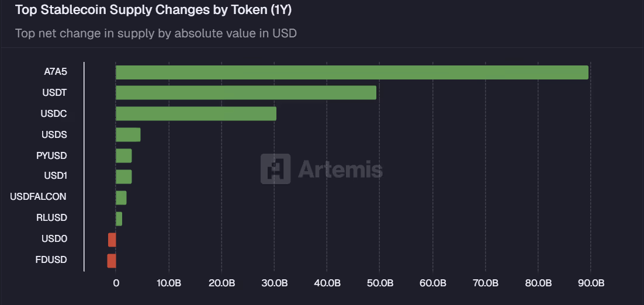Click the A7A5 green bar
This screenshot has width=644, height=305.
click(x=352, y=72)
